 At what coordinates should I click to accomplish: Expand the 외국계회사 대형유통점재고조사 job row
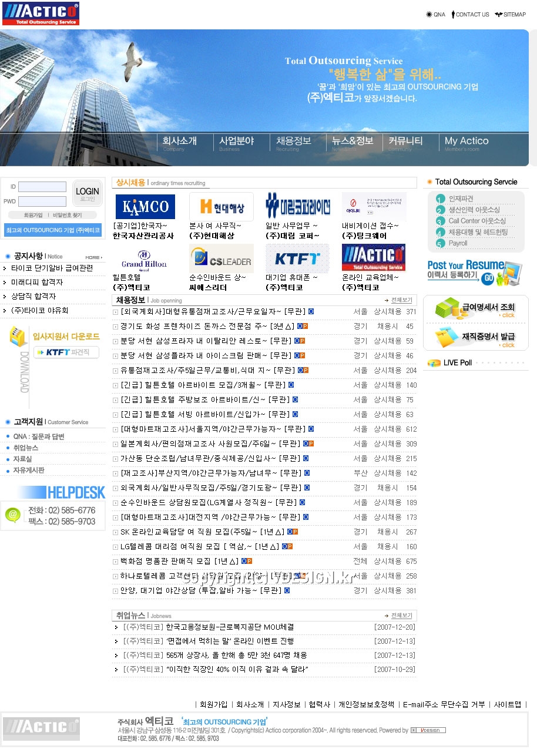[115, 312]
